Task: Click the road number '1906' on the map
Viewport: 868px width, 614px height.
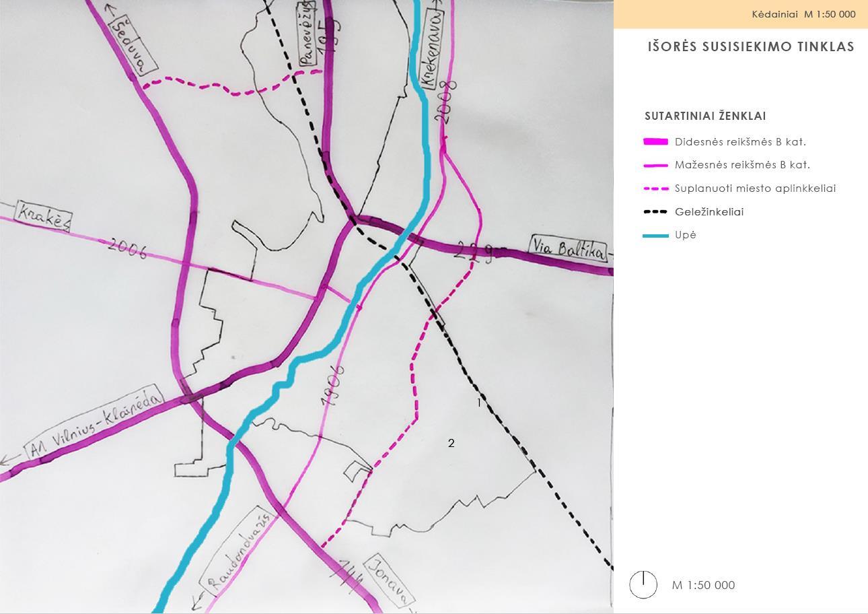Action: 332,386
